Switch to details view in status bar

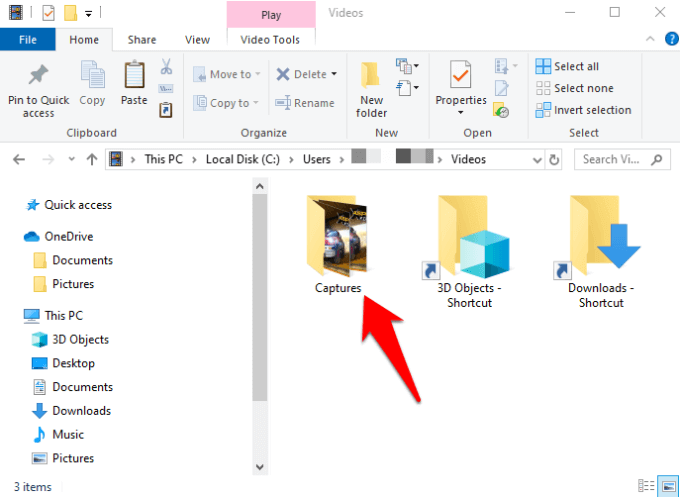point(646,486)
